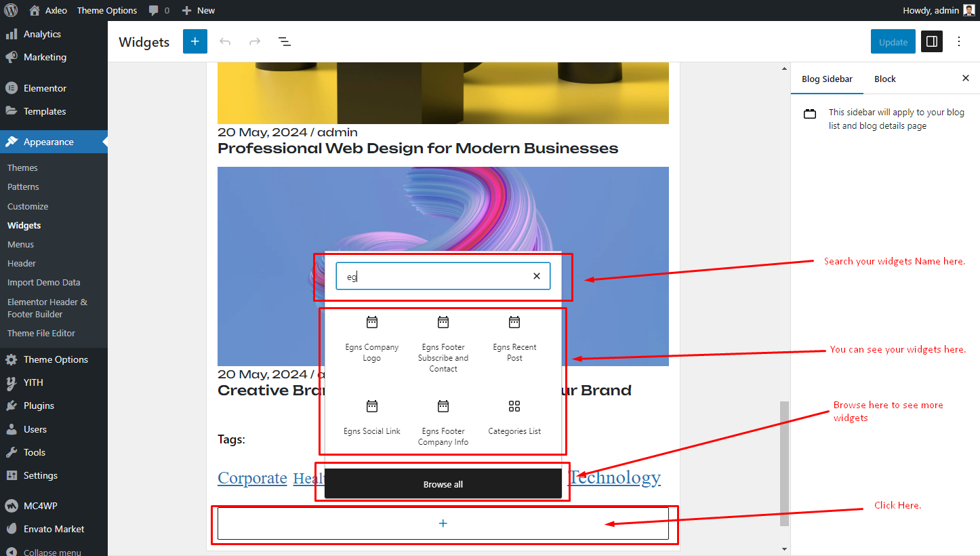The image size is (980, 556).
Task: Open the Options three-dot menu
Action: [959, 41]
